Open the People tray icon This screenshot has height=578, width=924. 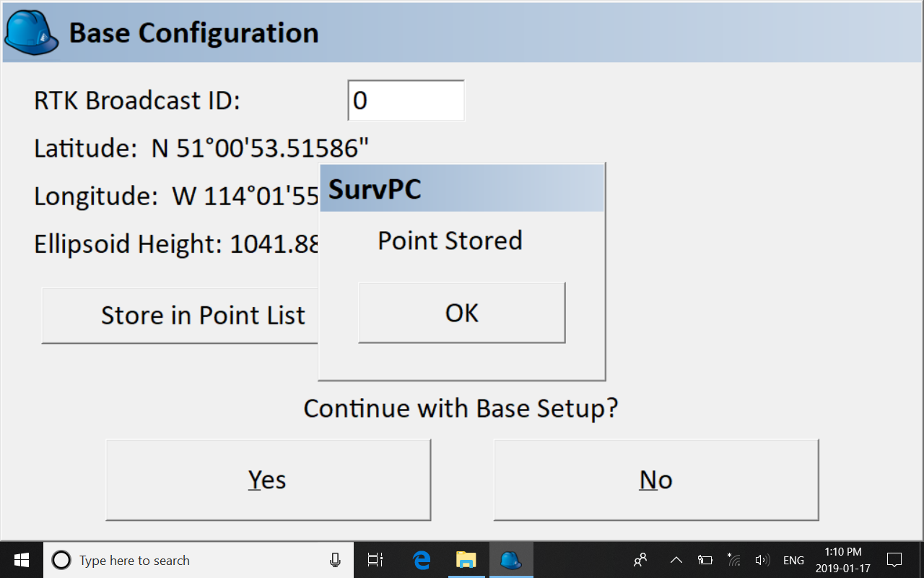640,560
